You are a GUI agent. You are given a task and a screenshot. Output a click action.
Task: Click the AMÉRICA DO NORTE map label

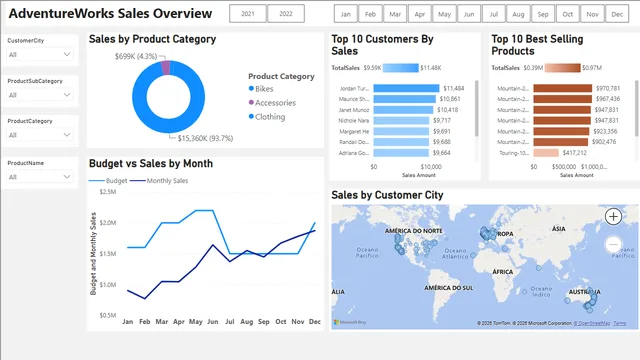click(413, 231)
